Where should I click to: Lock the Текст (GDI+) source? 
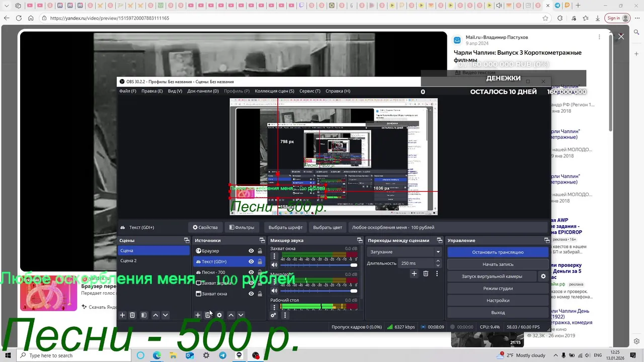tap(260, 261)
